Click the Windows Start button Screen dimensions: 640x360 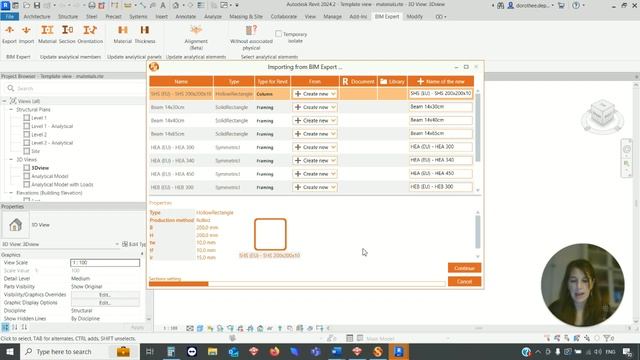[x=9, y=351]
